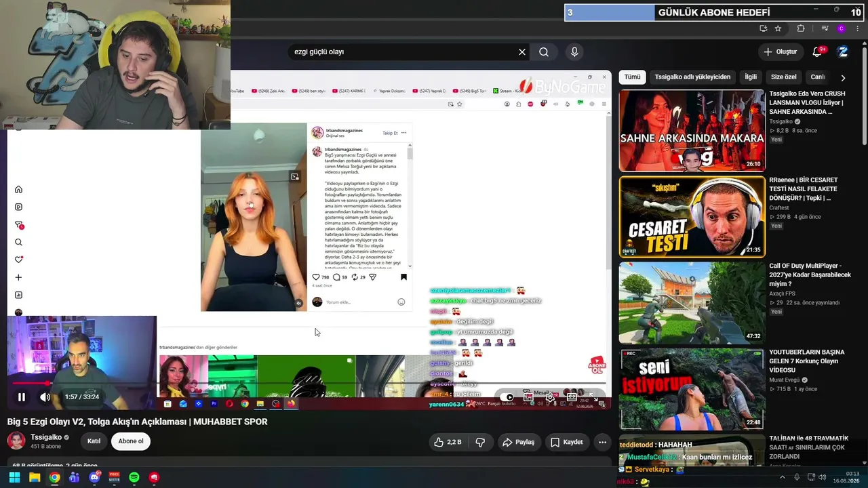Mute the video volume

45,397
